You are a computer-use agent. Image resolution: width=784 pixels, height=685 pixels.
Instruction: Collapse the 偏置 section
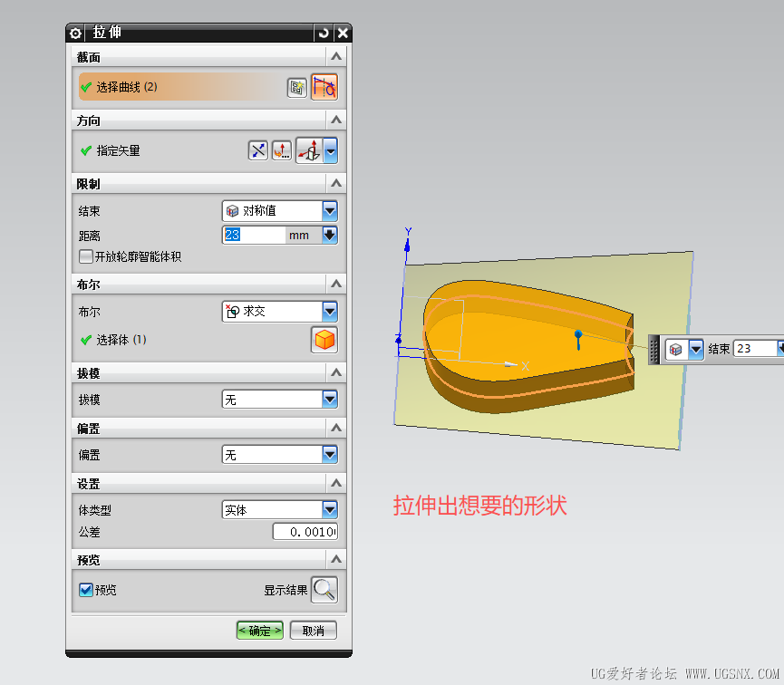(336, 428)
